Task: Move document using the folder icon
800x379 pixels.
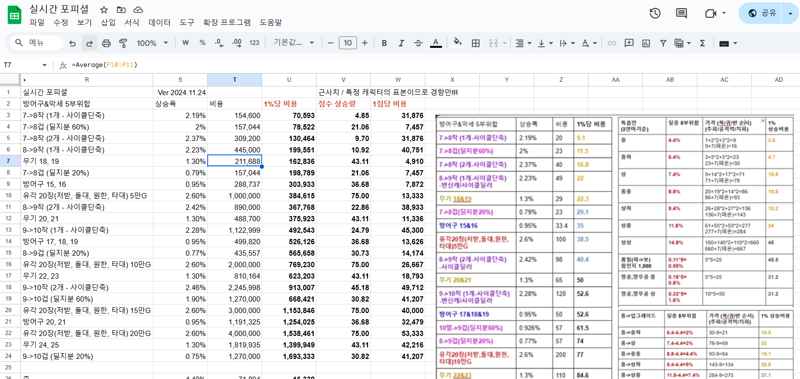Action: (121, 10)
